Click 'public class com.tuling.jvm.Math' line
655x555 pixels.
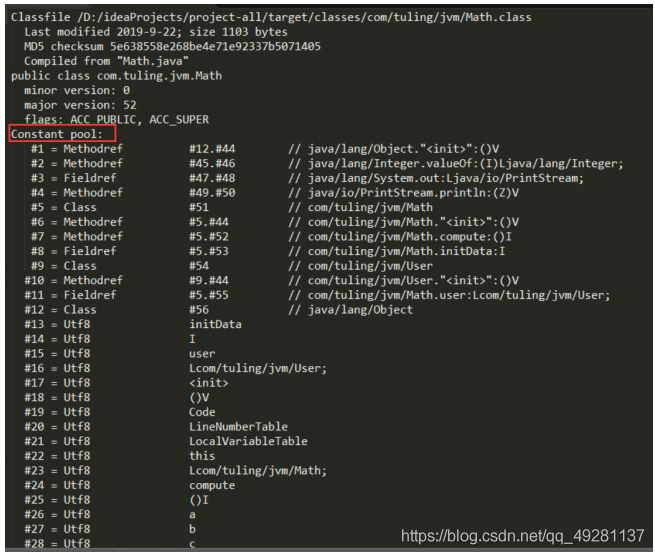116,76
